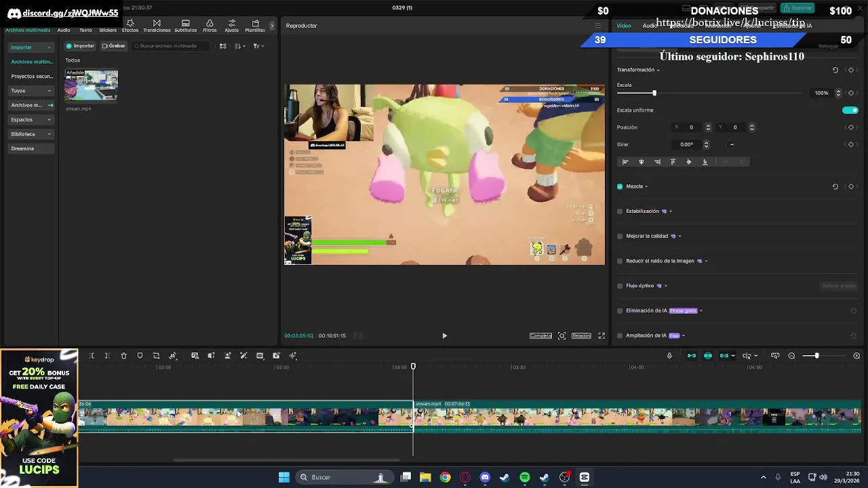The image size is (868, 488).
Task: Delete the selected clip with the trash icon
Action: (123, 356)
